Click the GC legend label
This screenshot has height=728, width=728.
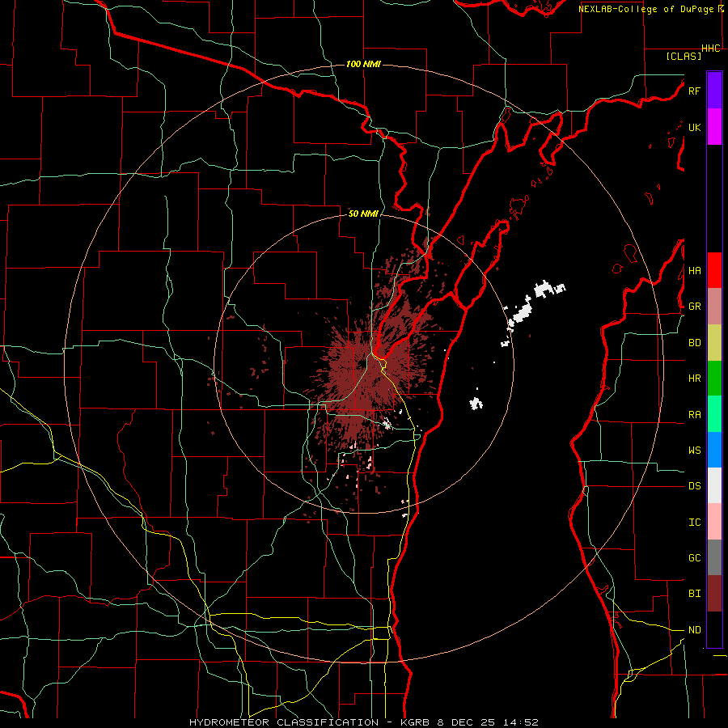coord(694,558)
